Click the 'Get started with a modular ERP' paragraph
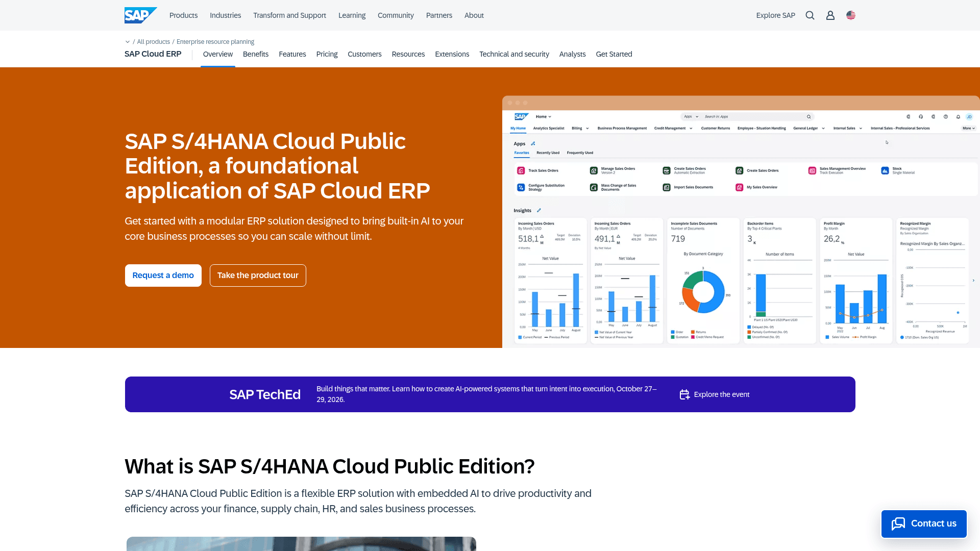The height and width of the screenshot is (551, 980). [294, 229]
